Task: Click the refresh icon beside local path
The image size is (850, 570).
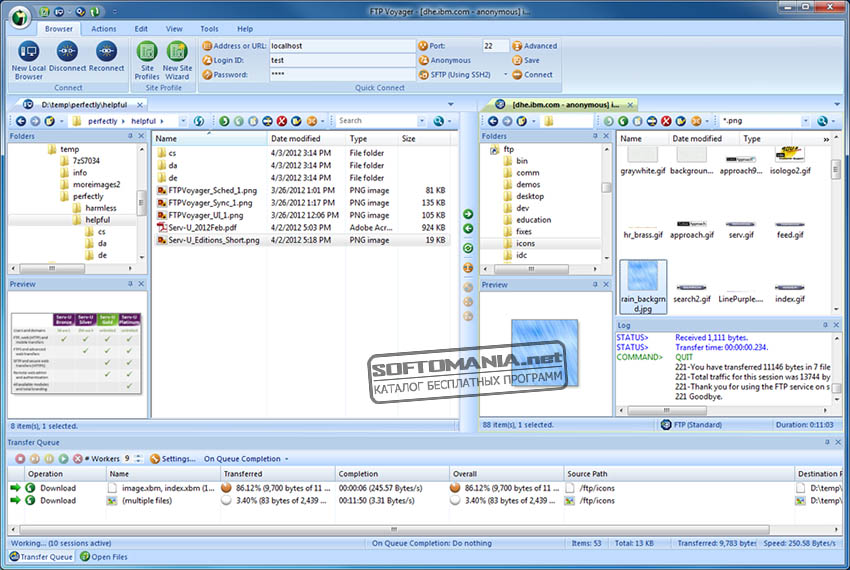Action: (x=199, y=121)
